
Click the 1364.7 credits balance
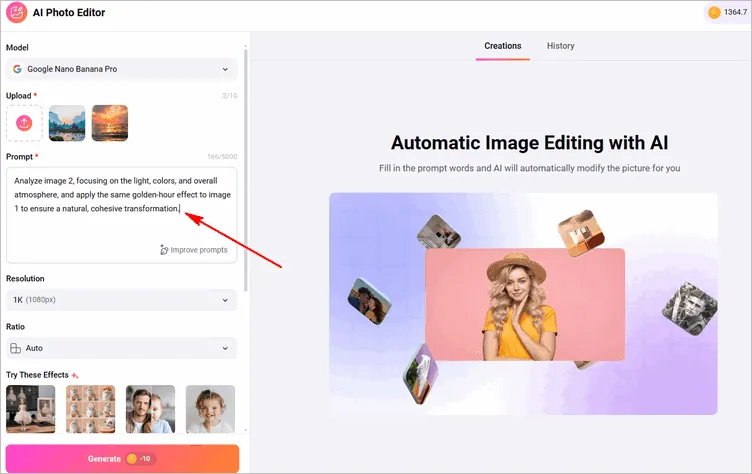pos(735,12)
